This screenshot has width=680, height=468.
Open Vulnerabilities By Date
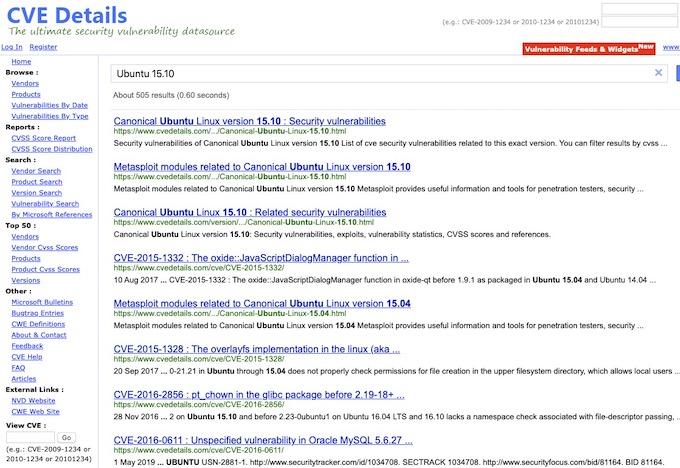tap(49, 105)
